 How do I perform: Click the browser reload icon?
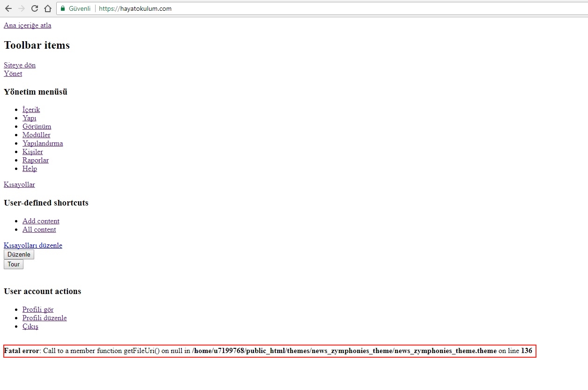[x=34, y=8]
